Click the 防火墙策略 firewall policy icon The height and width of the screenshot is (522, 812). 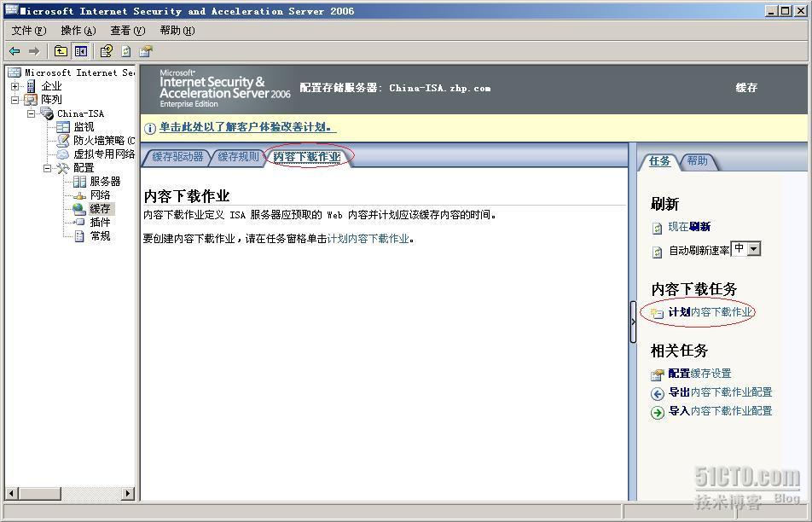[x=62, y=141]
